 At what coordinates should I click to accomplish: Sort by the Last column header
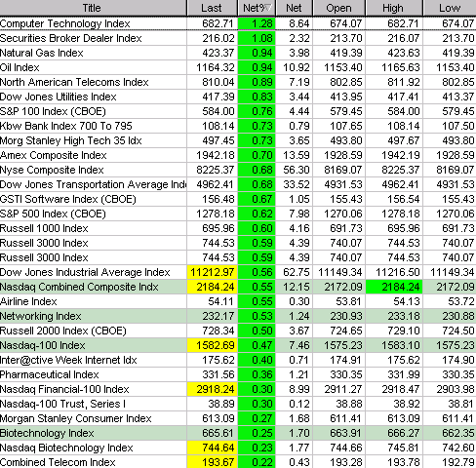212,8
